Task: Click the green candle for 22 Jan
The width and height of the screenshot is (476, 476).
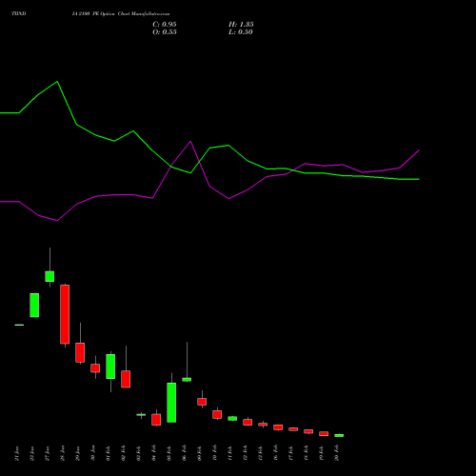Action: (34, 305)
